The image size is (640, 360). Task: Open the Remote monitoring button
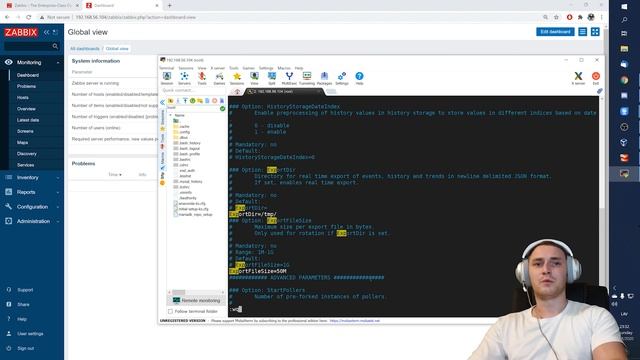[x=196, y=300]
